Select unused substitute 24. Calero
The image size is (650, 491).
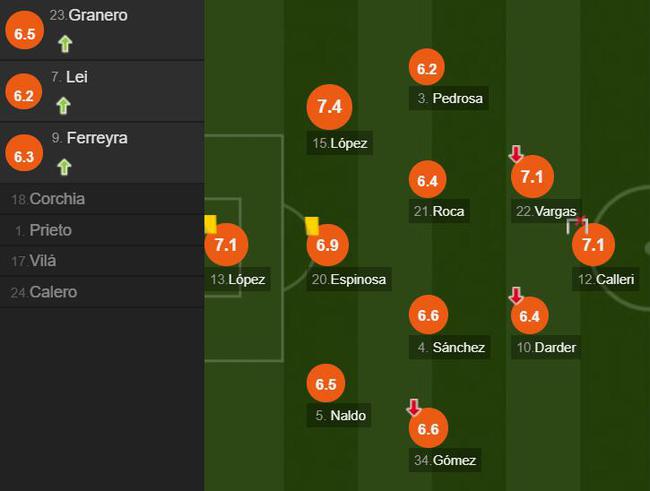[102, 292]
